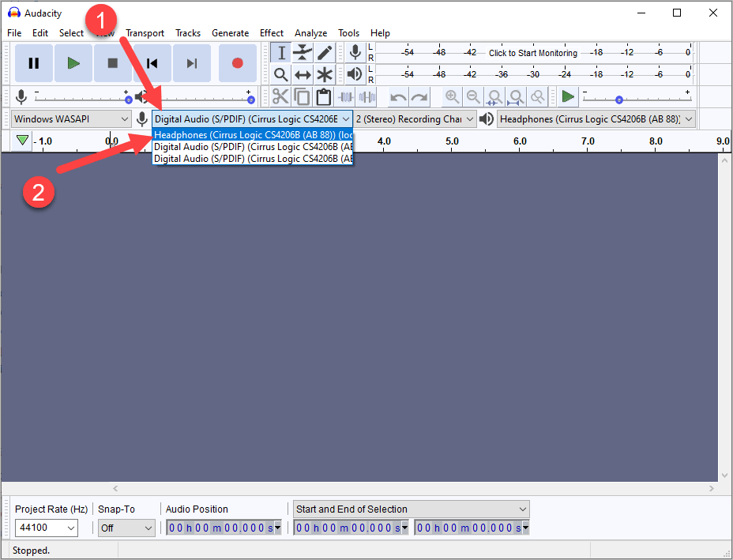Image resolution: width=733 pixels, height=560 pixels.
Task: Start playback with the green Play button
Action: click(73, 63)
